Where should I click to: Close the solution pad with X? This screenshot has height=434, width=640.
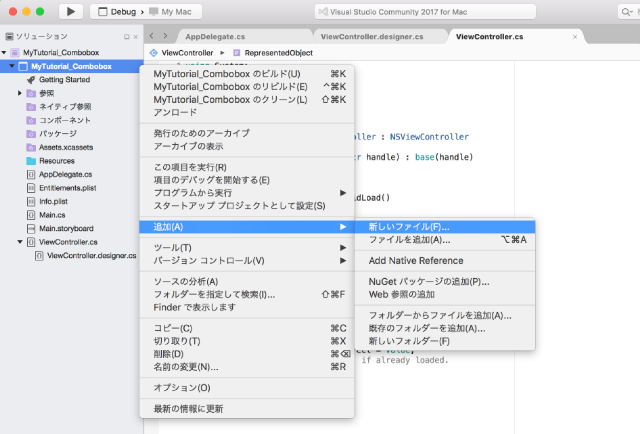tap(136, 37)
